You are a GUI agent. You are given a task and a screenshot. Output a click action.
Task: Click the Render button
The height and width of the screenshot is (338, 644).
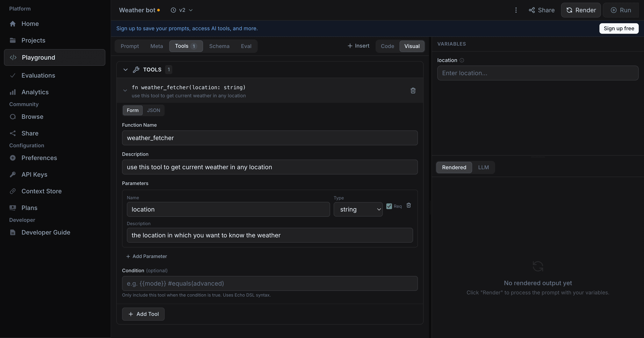pyautogui.click(x=581, y=10)
